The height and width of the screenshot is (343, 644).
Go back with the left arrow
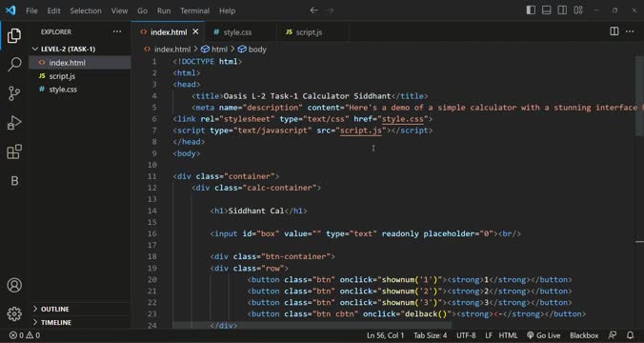click(x=313, y=10)
